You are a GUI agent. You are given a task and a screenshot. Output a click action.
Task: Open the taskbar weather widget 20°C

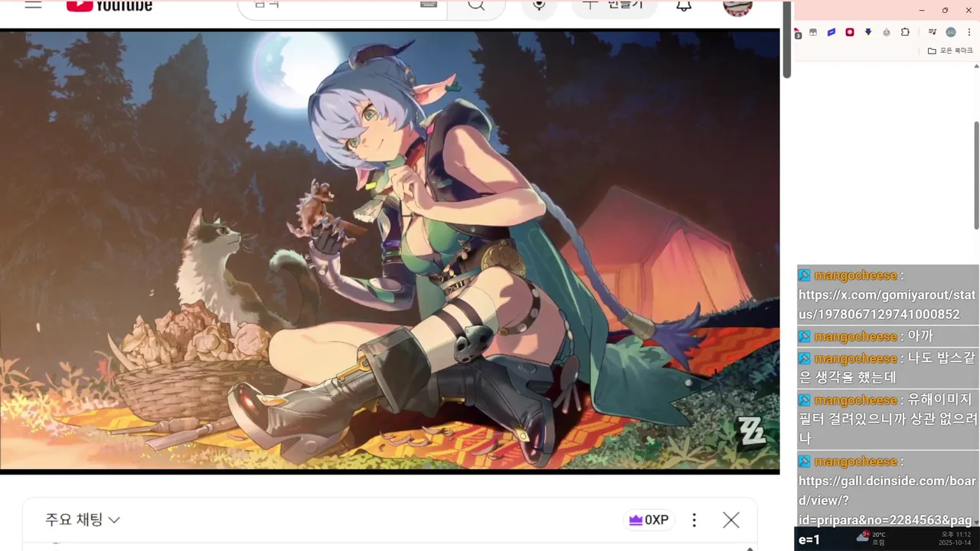coord(871,538)
